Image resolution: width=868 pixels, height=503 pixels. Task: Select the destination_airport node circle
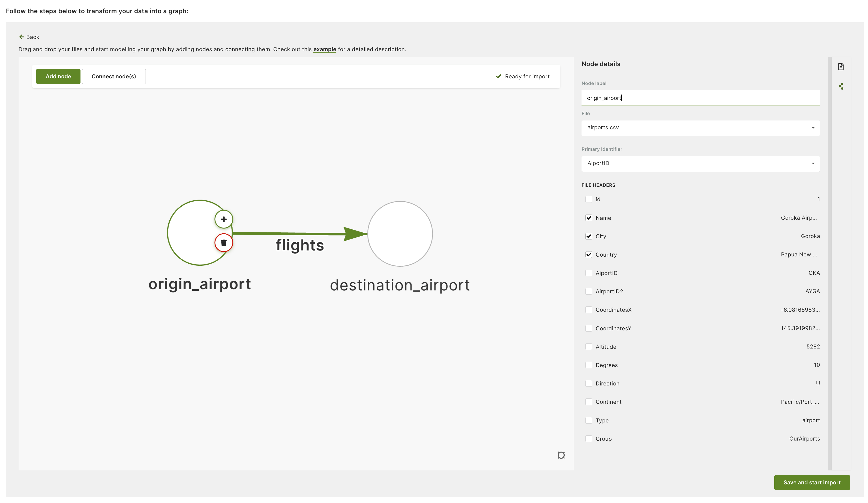click(x=400, y=234)
